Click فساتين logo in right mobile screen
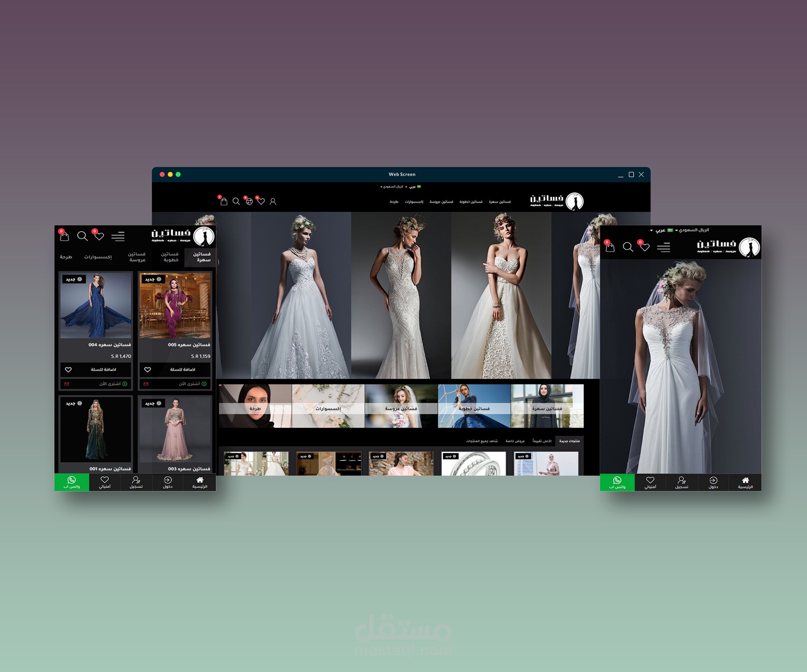807x672 pixels. (729, 247)
